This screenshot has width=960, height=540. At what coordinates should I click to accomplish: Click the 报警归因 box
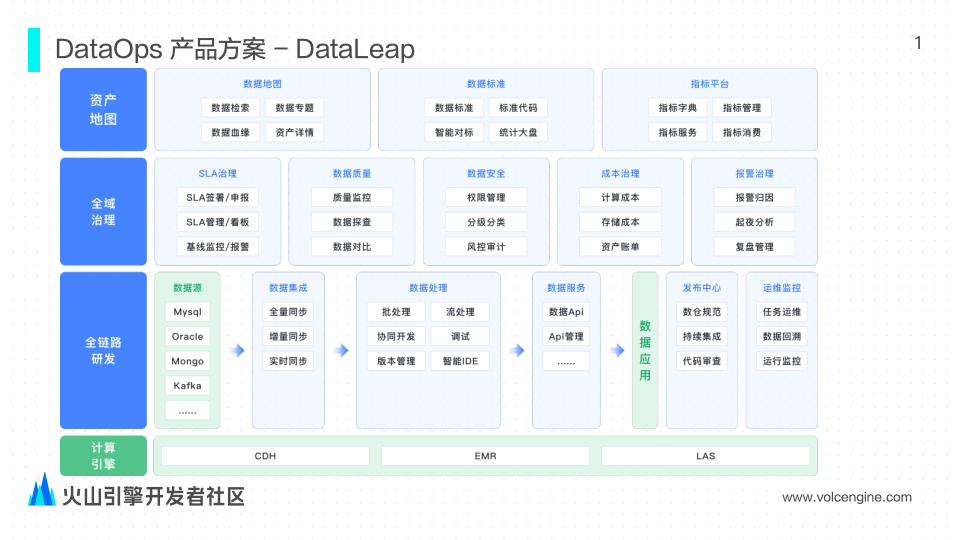754,198
